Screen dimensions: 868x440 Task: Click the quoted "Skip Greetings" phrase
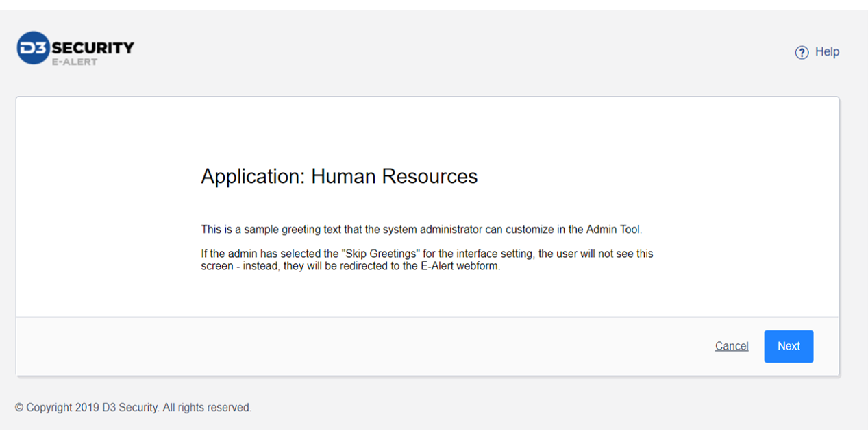click(380, 254)
